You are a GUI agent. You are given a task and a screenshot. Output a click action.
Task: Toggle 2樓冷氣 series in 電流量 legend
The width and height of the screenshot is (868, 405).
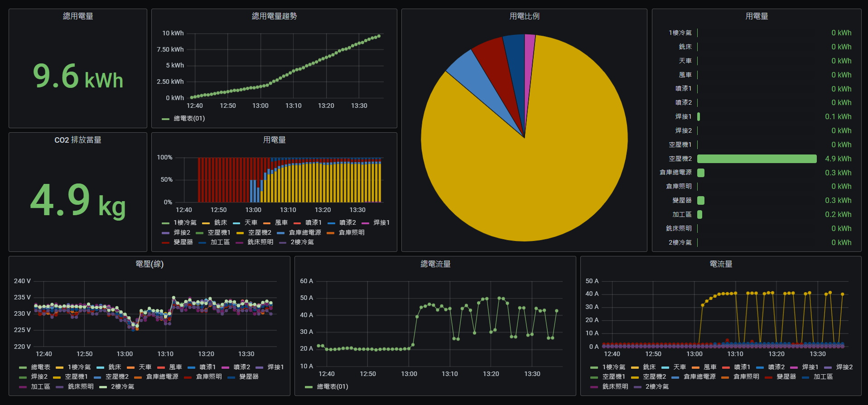pyautogui.click(x=657, y=387)
